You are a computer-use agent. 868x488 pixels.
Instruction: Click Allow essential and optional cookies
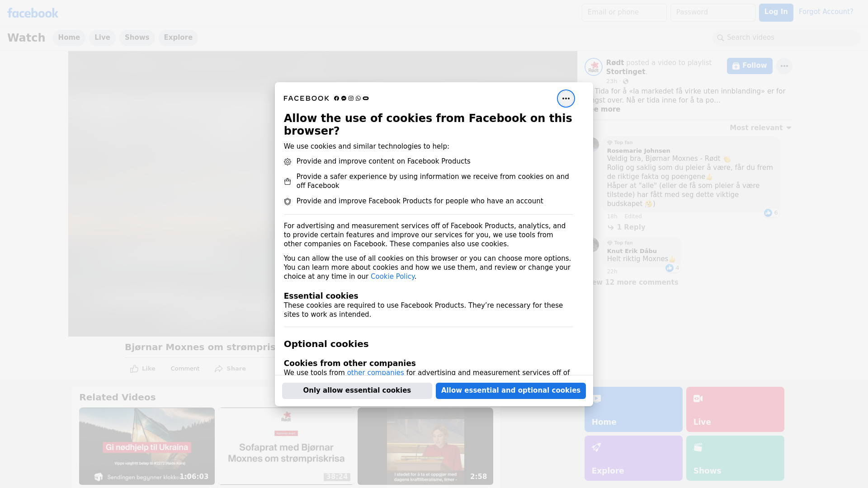pyautogui.click(x=511, y=391)
